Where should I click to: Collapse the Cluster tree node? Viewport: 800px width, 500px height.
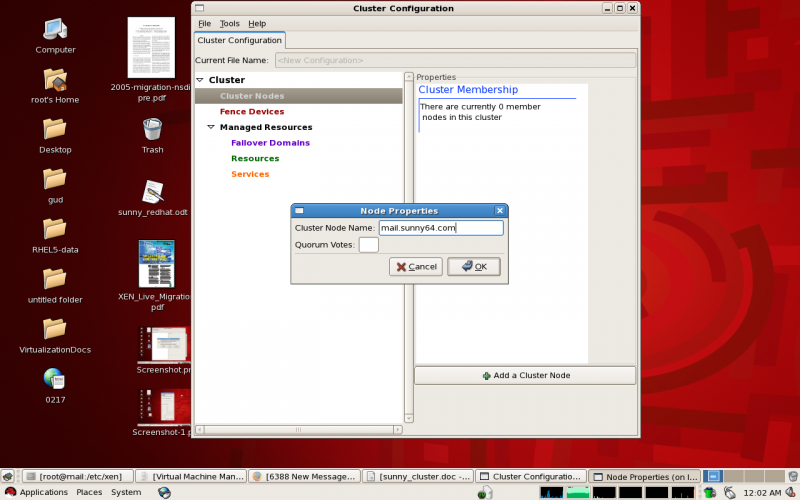point(200,80)
